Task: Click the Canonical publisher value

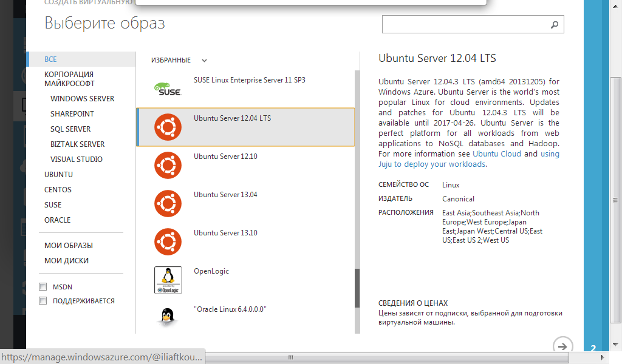Action: (458, 199)
